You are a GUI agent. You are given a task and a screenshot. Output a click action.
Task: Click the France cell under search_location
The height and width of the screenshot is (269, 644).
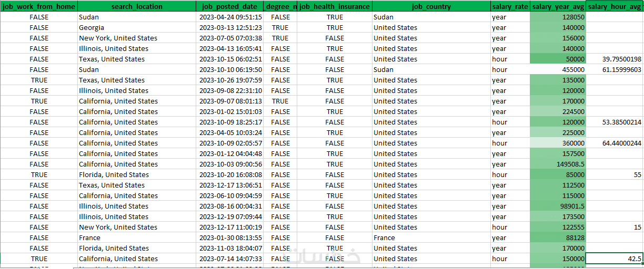click(137, 238)
